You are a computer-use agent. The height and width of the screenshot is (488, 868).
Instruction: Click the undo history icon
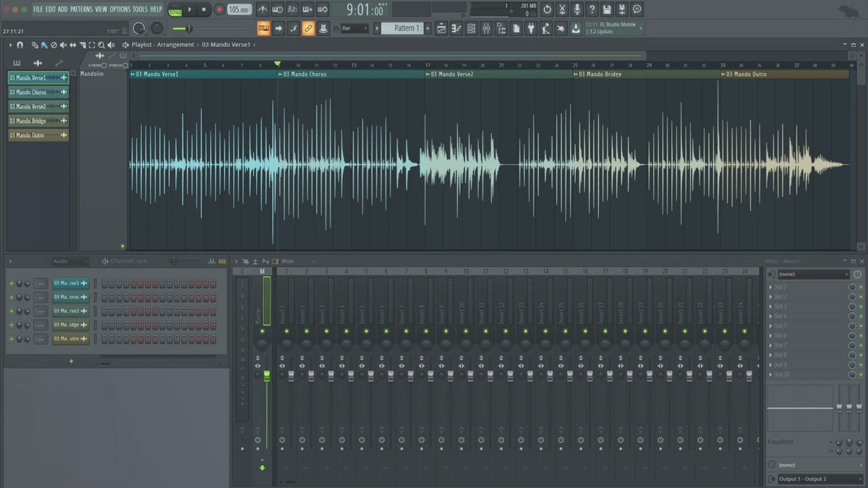click(547, 9)
